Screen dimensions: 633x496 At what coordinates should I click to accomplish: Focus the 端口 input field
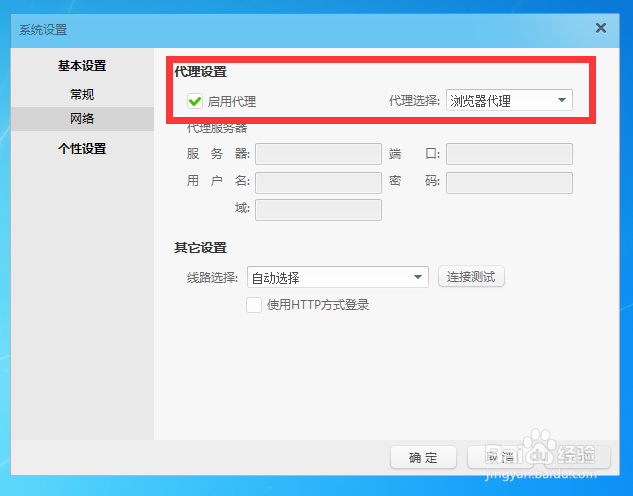509,154
